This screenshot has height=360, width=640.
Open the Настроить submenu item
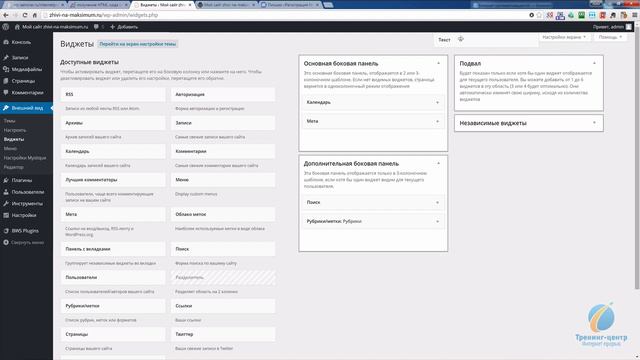click(15, 130)
